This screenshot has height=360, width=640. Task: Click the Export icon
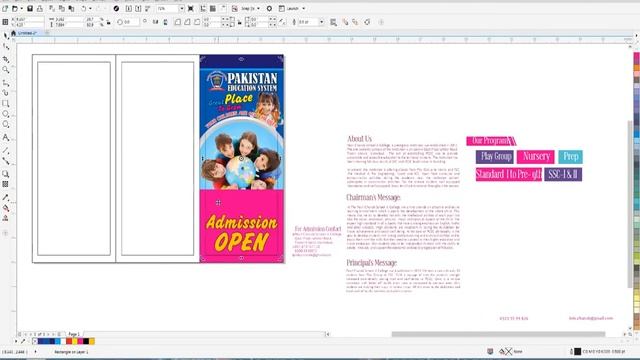coord(138,9)
